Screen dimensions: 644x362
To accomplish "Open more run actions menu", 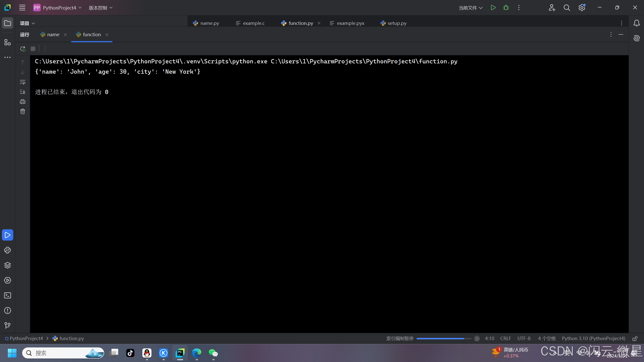I will (x=519, y=8).
